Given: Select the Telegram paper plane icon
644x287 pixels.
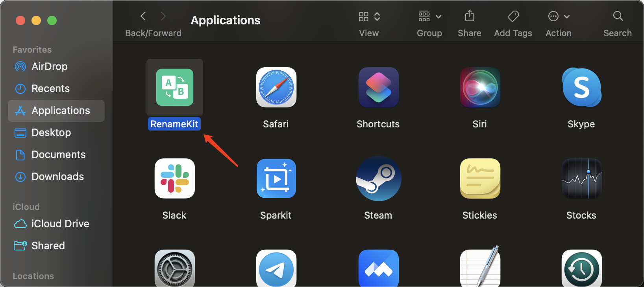Looking at the screenshot, I should [x=276, y=268].
